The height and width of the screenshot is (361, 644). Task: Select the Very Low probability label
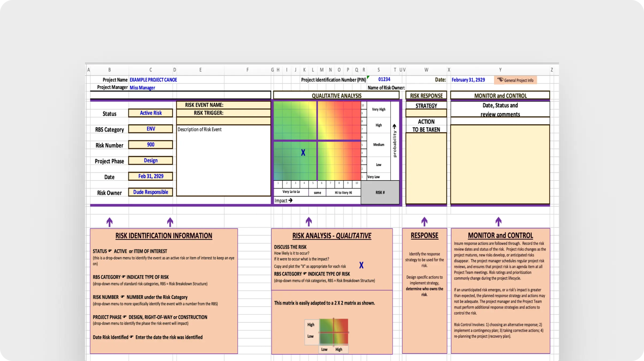pos(374,177)
